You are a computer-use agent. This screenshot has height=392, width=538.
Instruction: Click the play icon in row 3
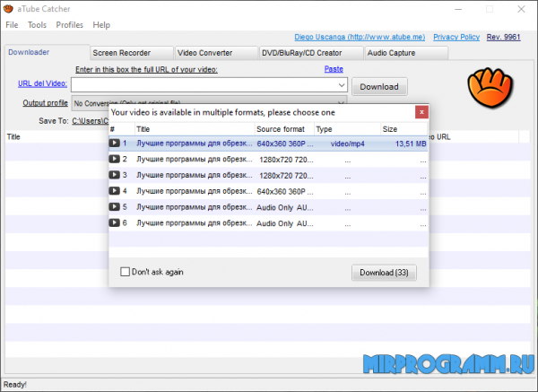point(114,175)
